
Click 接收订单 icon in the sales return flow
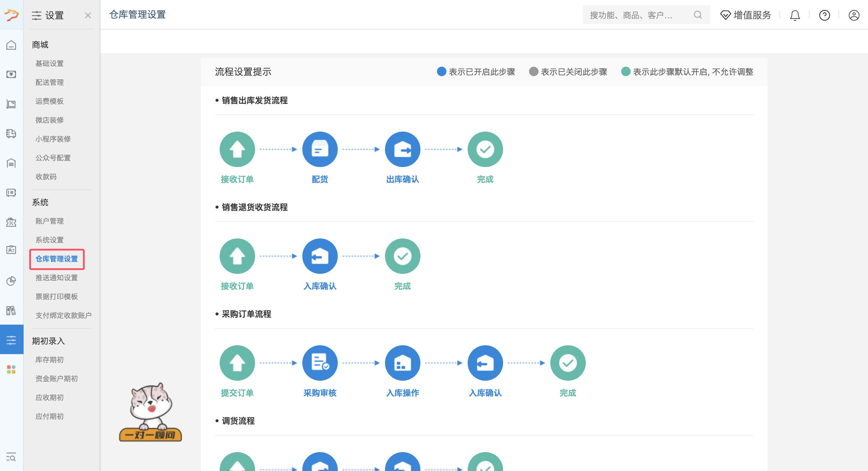pyautogui.click(x=237, y=256)
